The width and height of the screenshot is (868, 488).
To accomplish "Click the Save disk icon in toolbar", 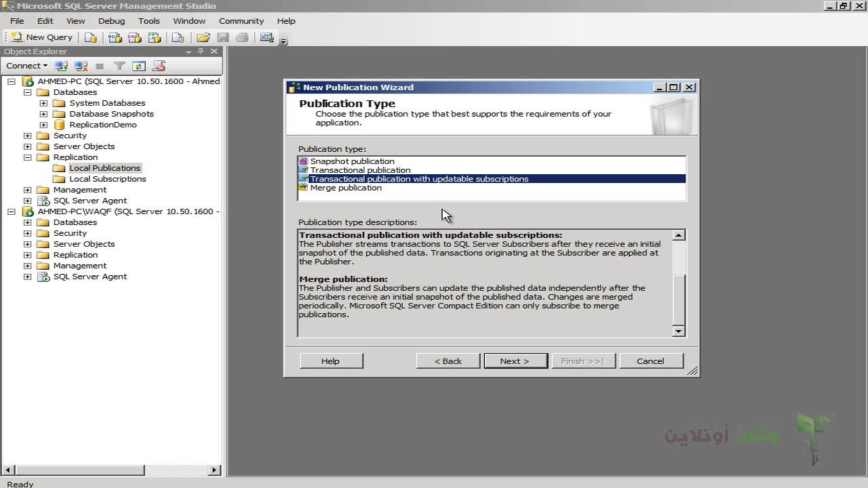I will click(222, 37).
